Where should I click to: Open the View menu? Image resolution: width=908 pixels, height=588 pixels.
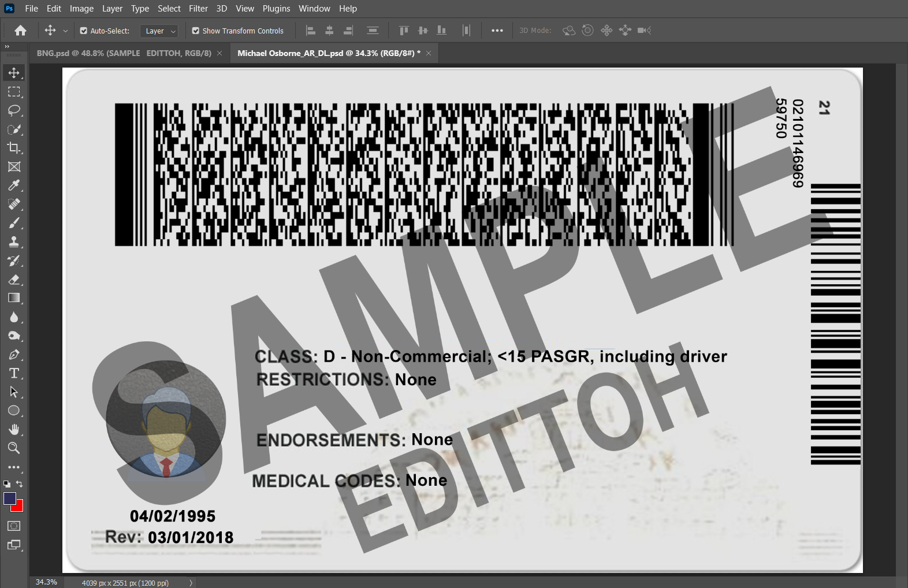point(245,9)
